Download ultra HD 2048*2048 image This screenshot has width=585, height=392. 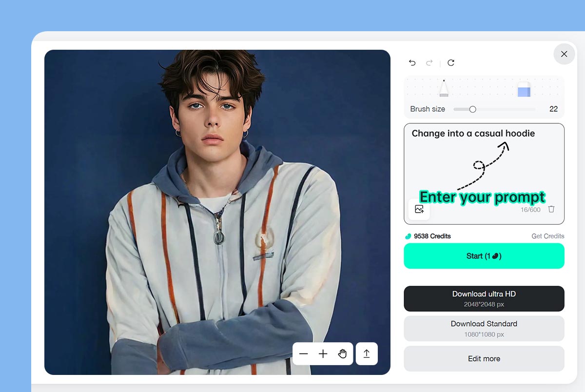484,299
